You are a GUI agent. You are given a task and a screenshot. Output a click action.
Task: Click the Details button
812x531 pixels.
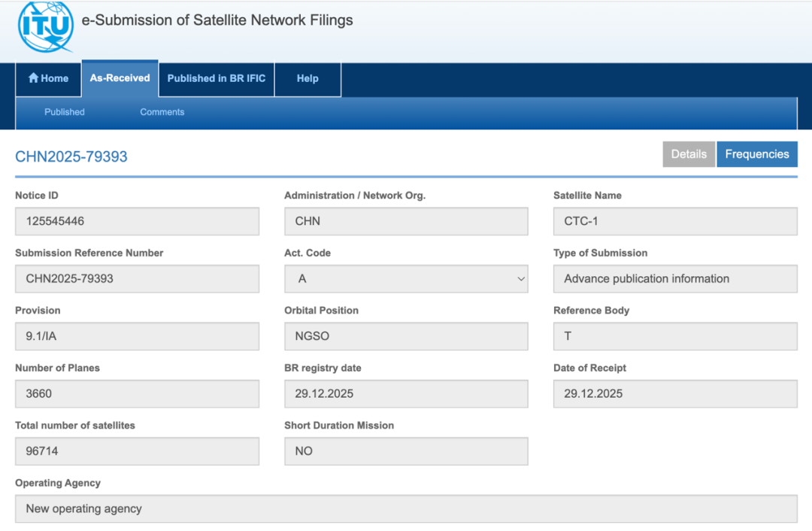[689, 154]
